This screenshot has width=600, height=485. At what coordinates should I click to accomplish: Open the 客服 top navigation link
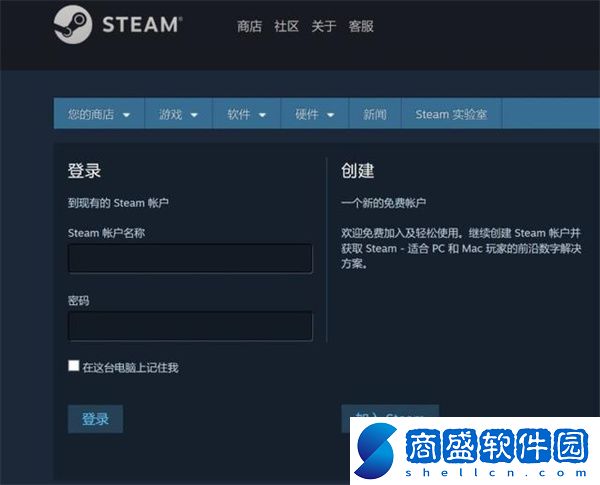[x=361, y=26]
